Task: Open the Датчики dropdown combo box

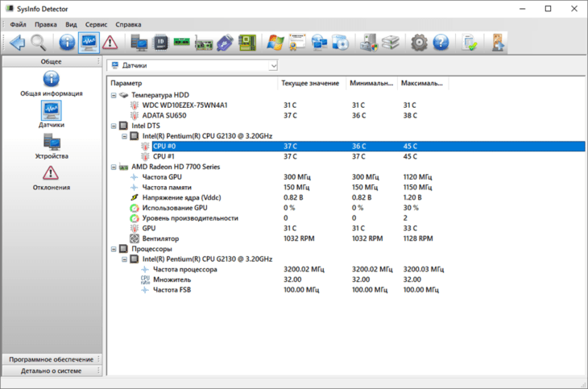Action: [x=193, y=66]
